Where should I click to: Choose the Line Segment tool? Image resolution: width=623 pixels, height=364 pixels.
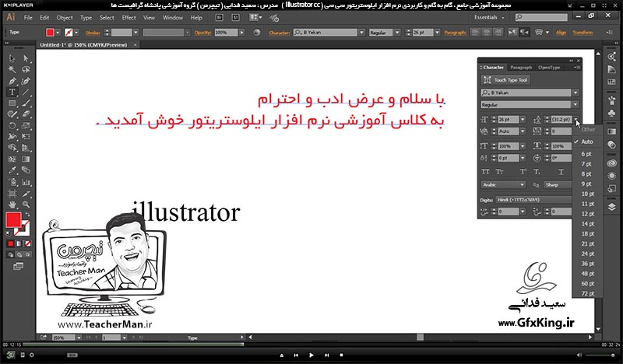tap(26, 92)
